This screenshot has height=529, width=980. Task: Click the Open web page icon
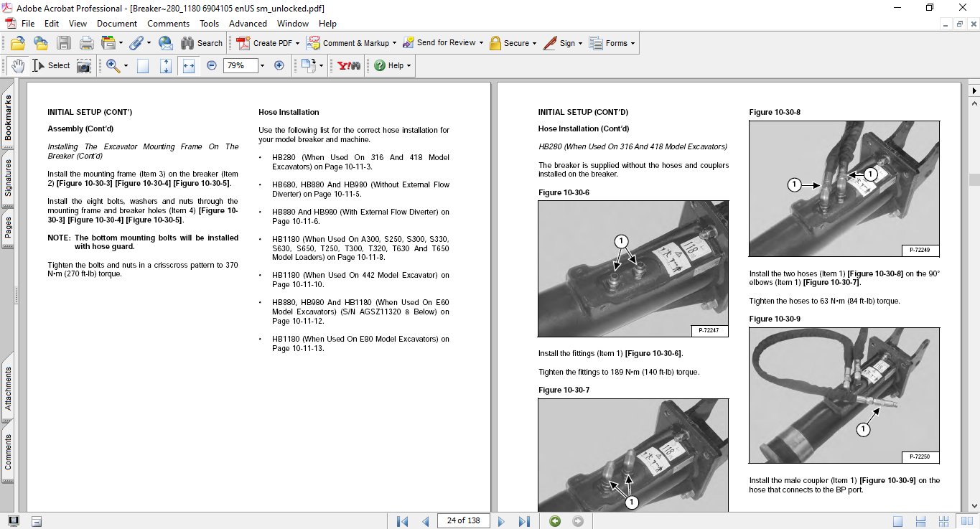click(40, 43)
